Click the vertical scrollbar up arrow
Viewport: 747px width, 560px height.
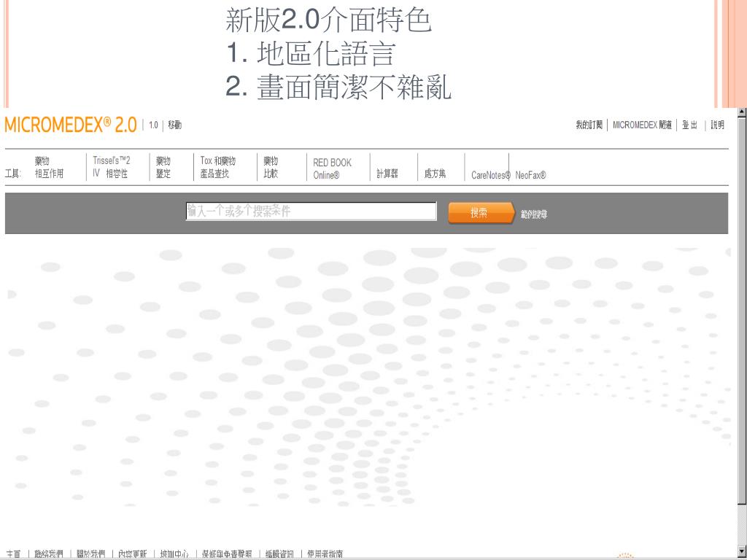click(x=742, y=112)
